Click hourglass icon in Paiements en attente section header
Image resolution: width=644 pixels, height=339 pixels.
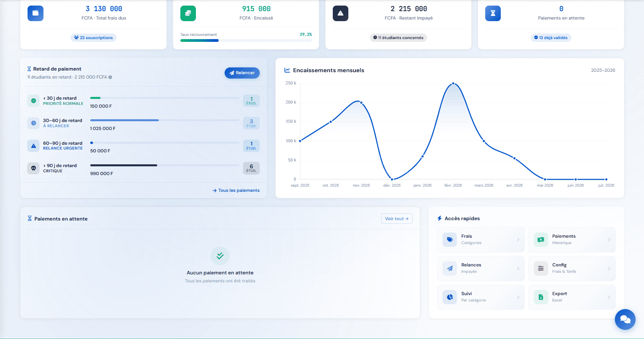[x=30, y=219]
